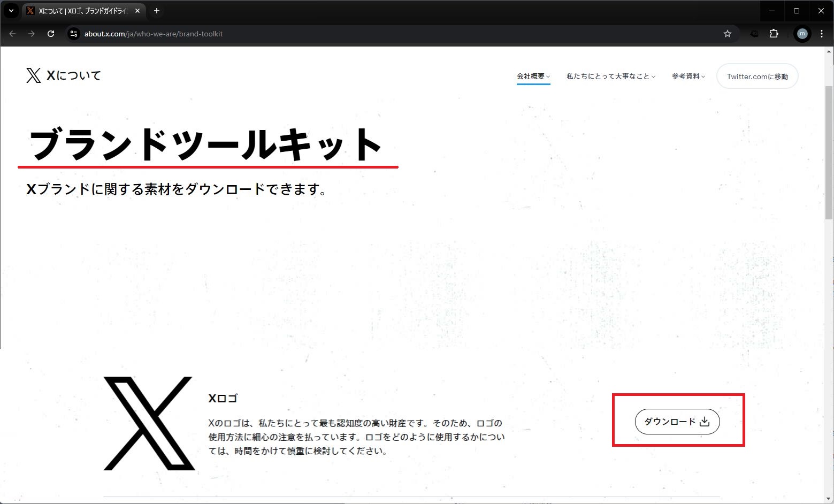This screenshot has width=834, height=504.
Task: Click the ダウンロード button for Xロゴ
Action: (677, 422)
